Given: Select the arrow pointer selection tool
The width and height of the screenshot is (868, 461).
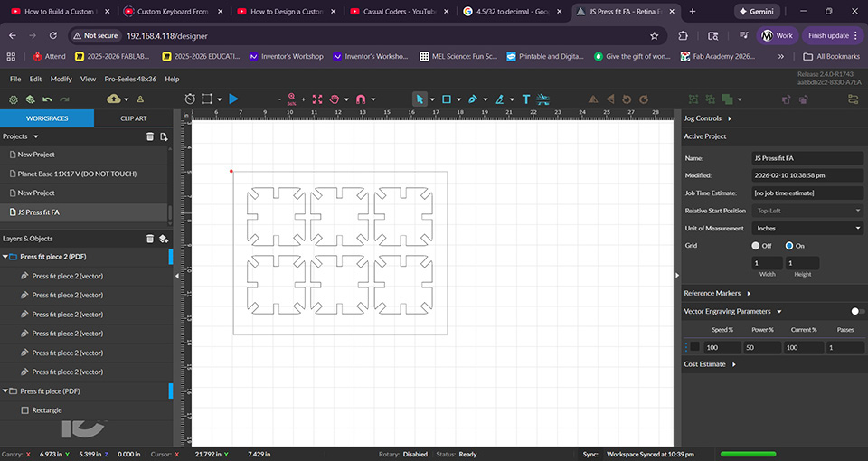Looking at the screenshot, I should pyautogui.click(x=420, y=99).
